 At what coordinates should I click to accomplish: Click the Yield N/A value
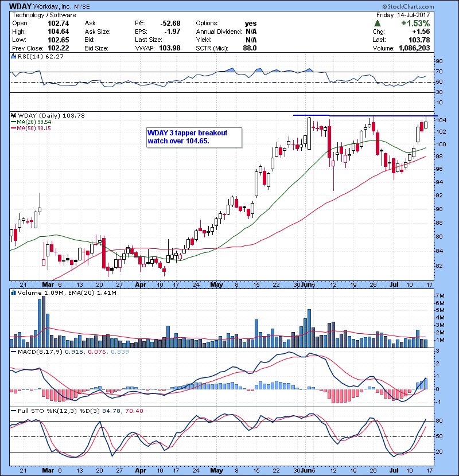(x=251, y=40)
